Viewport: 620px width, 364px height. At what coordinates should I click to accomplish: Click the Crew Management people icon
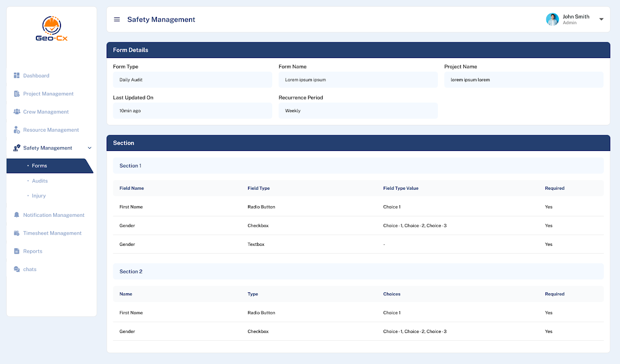coord(16,112)
